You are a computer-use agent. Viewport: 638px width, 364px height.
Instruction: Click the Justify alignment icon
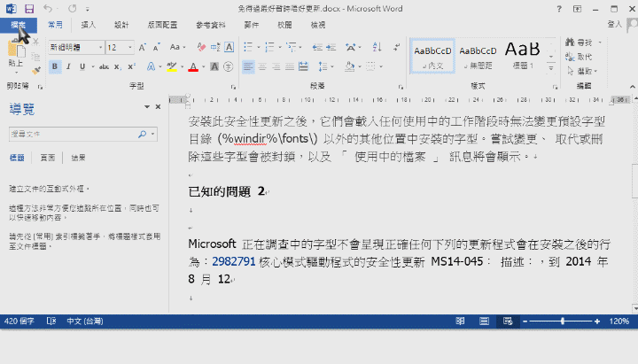pos(290,66)
